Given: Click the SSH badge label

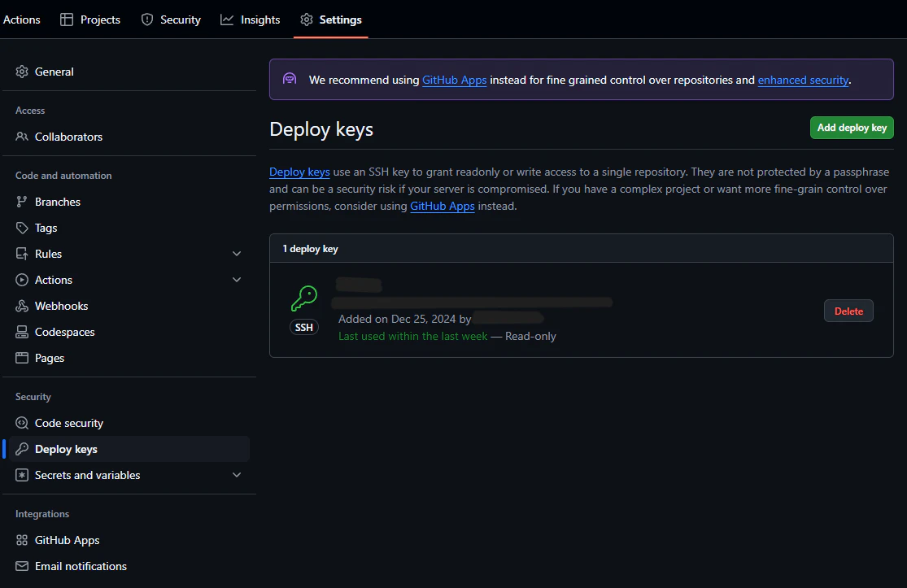Looking at the screenshot, I should [x=303, y=327].
